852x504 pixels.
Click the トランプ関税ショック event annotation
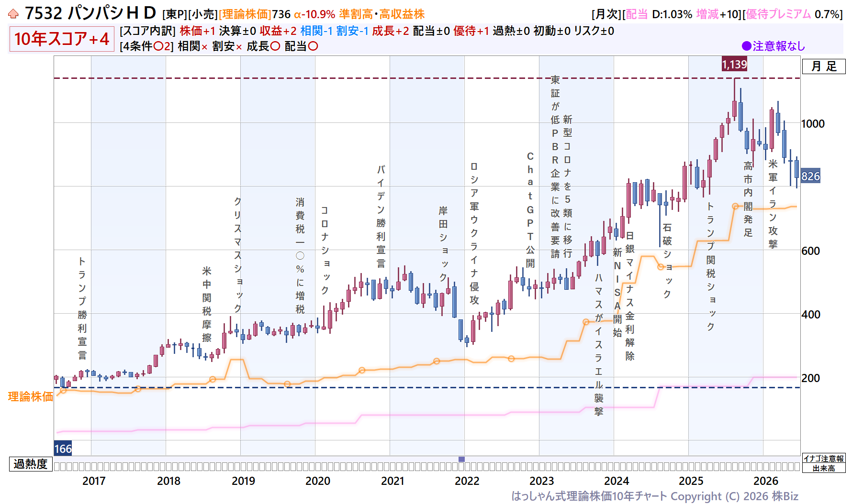pyautogui.click(x=711, y=266)
